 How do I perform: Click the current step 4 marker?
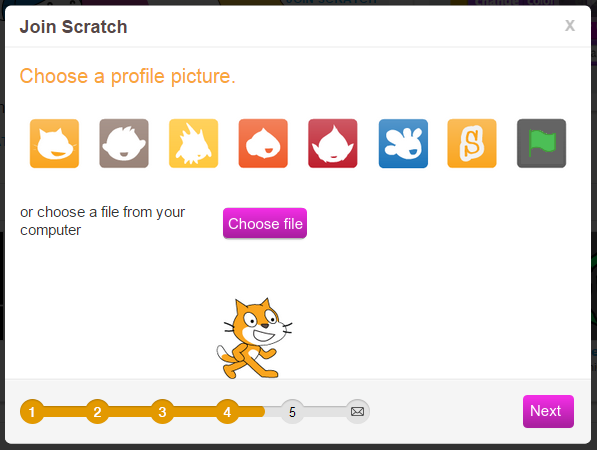[228, 412]
